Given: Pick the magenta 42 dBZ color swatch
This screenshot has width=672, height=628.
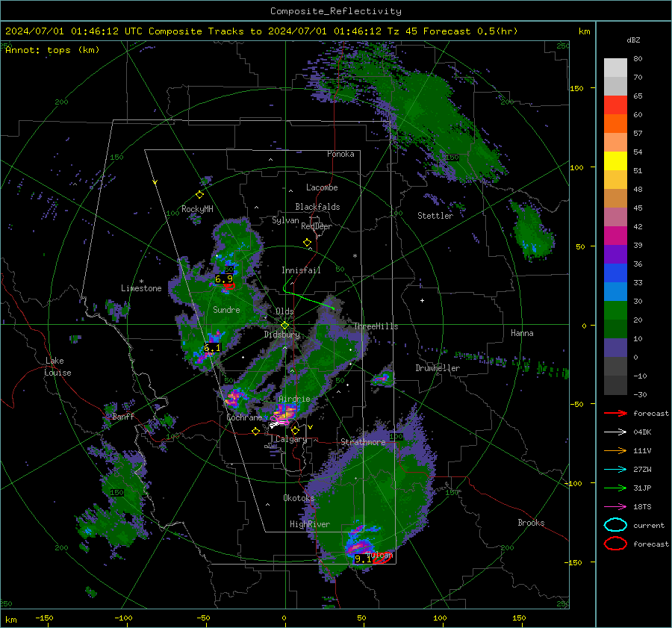Looking at the screenshot, I should (615, 236).
